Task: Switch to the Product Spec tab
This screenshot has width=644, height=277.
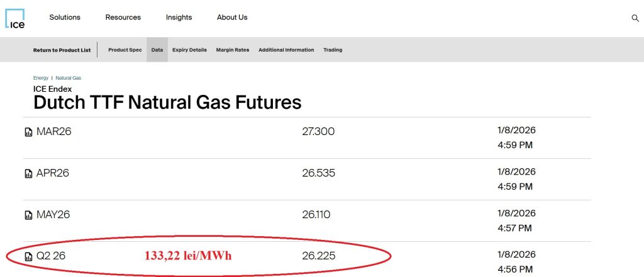Action: pyautogui.click(x=125, y=50)
